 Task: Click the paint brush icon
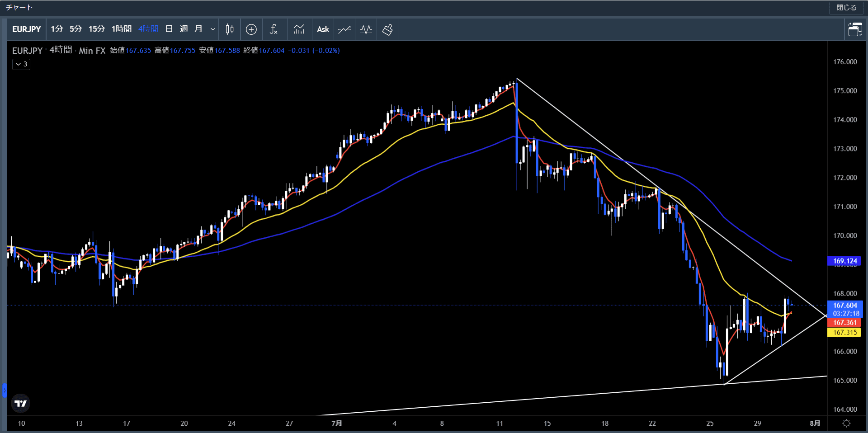[387, 29]
